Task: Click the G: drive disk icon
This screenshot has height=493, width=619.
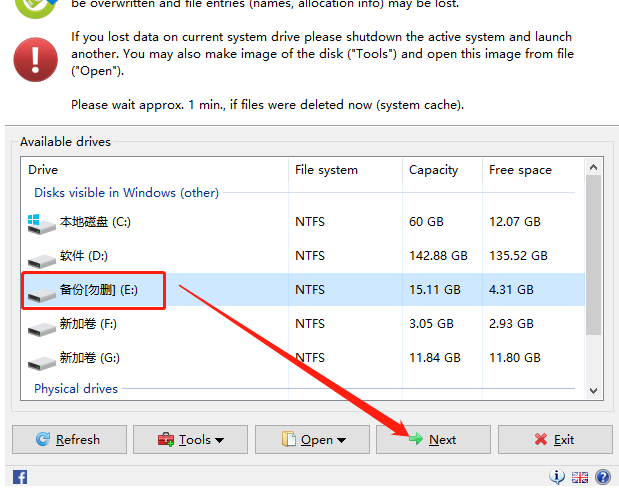Action: click(42, 358)
